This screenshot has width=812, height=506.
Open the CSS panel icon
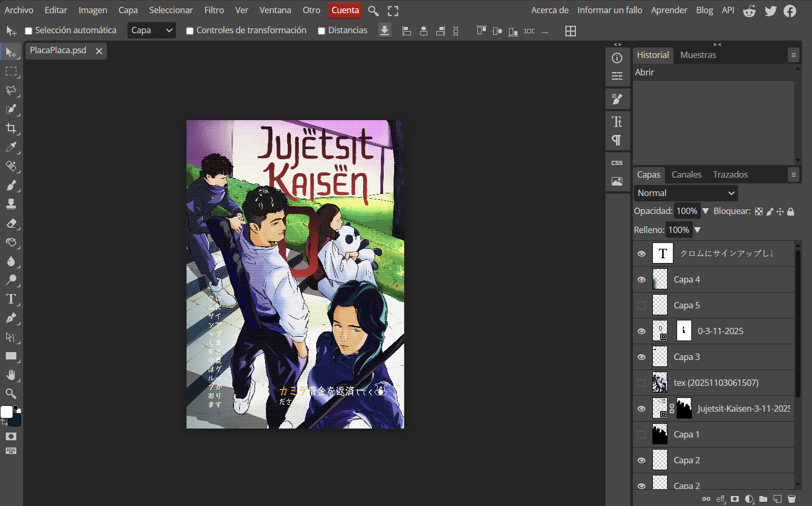point(617,163)
